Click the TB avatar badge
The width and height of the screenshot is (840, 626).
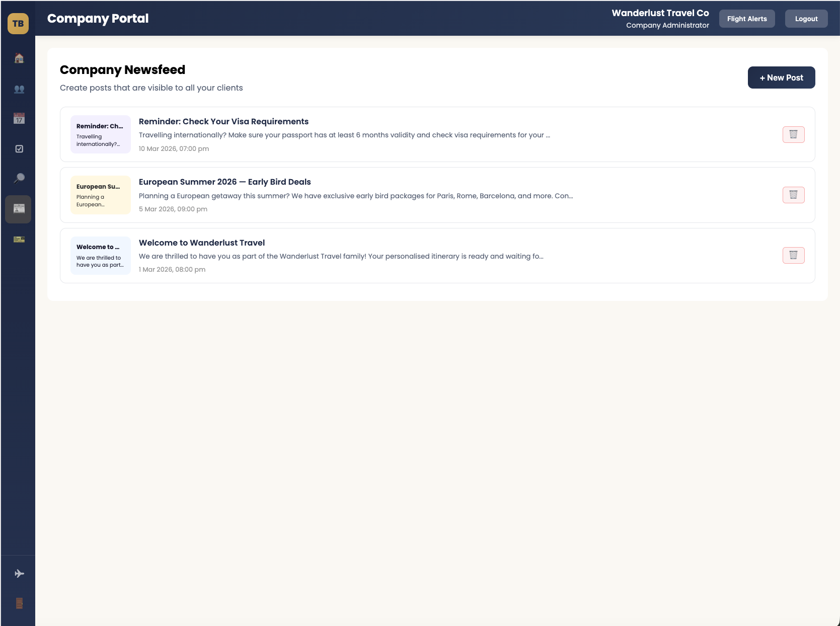18,23
